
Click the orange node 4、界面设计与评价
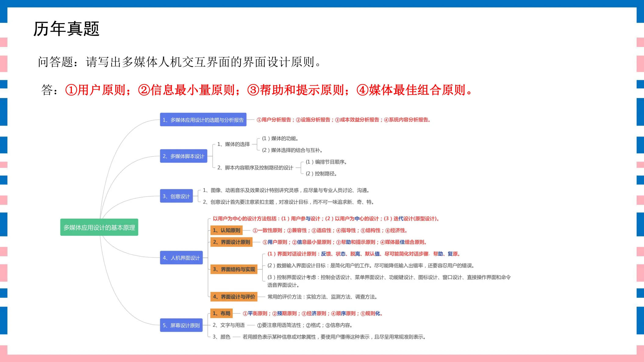click(x=234, y=297)
